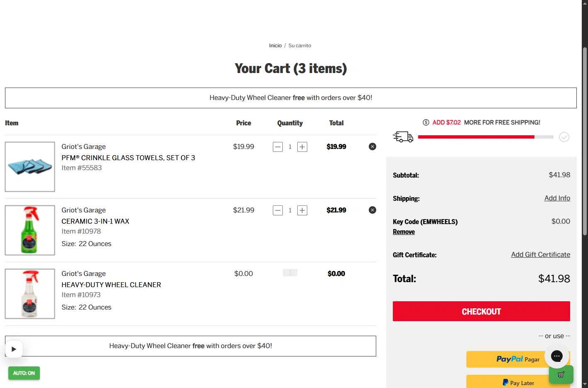Click the Subtotal value $41.98
588x388 pixels.
point(559,175)
